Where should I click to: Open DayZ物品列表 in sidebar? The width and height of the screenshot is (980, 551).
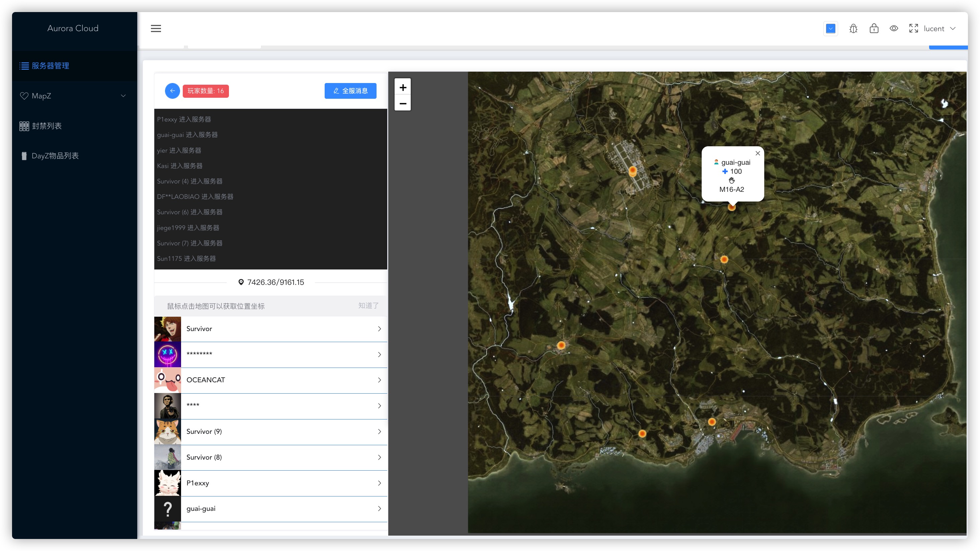75,156
